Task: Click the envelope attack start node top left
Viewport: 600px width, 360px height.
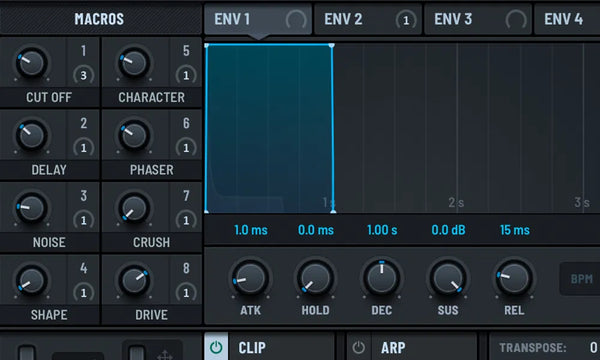Action: 207,46
